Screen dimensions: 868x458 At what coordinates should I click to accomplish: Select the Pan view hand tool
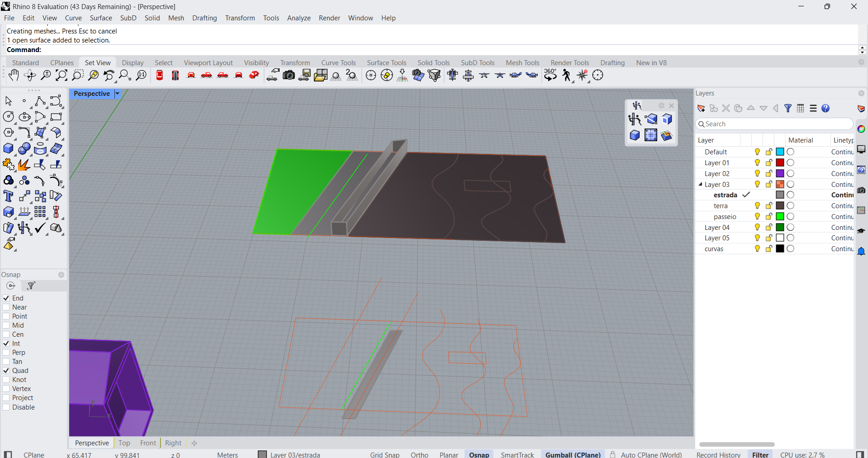coord(14,76)
